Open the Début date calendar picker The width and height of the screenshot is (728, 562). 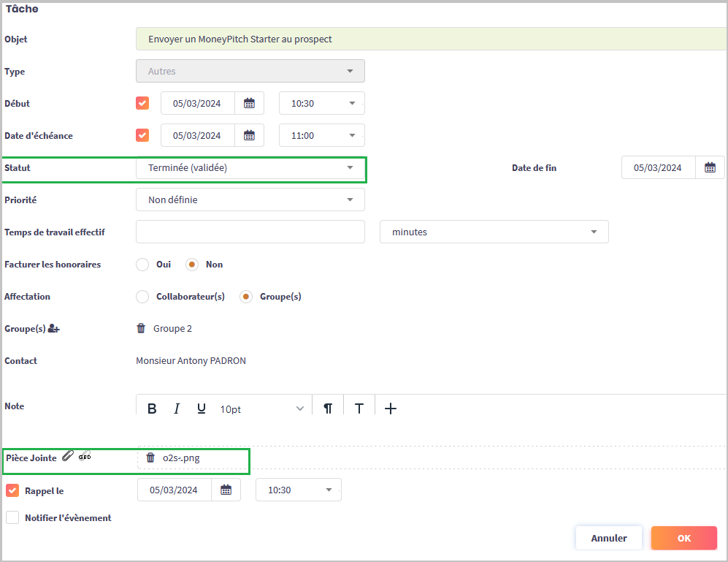[x=249, y=104]
